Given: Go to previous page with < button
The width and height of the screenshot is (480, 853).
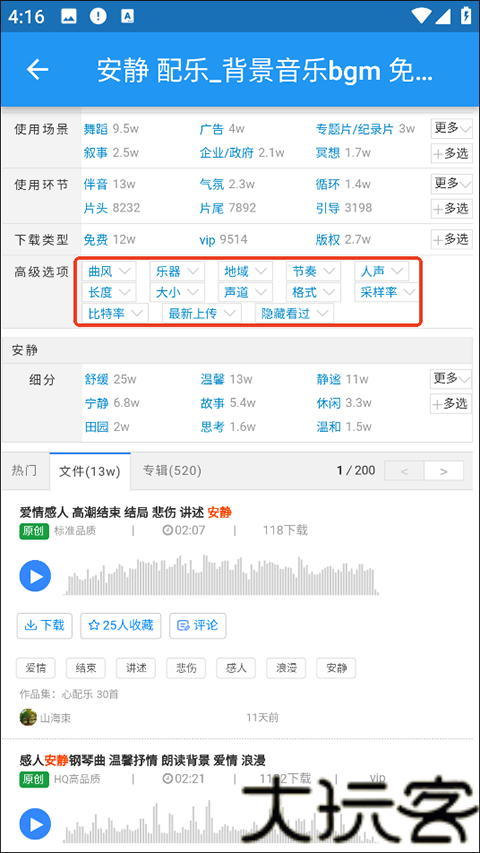Looking at the screenshot, I should point(404,471).
